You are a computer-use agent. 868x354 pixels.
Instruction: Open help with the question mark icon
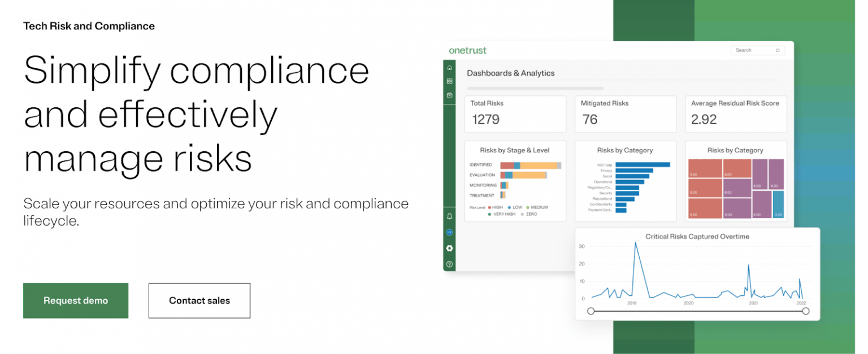(x=449, y=263)
